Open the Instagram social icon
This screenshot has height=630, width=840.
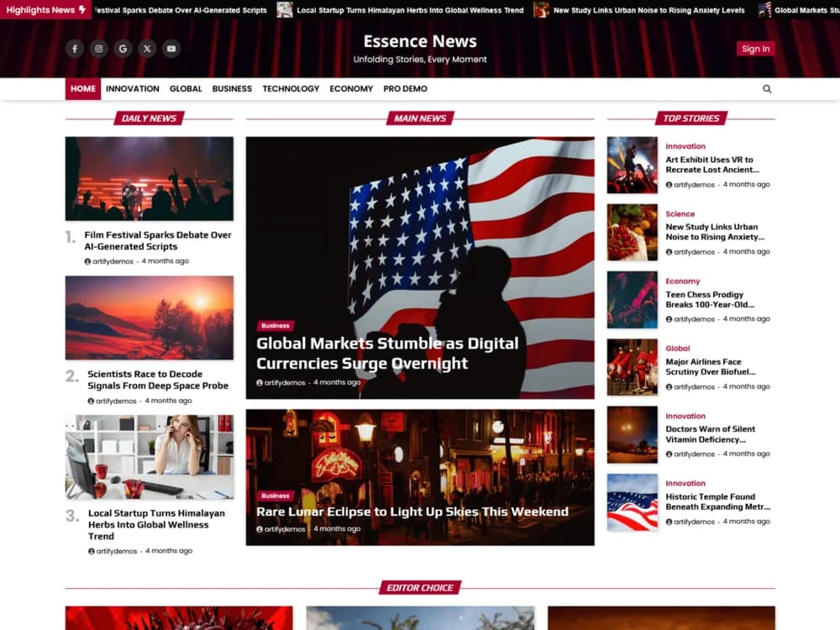coord(98,49)
